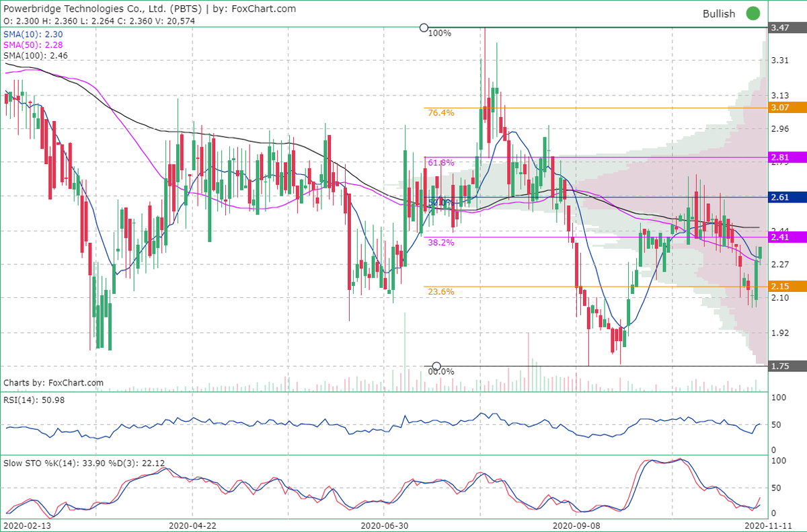
Task: Click the 3.47 black price tag
Action: click(787, 28)
